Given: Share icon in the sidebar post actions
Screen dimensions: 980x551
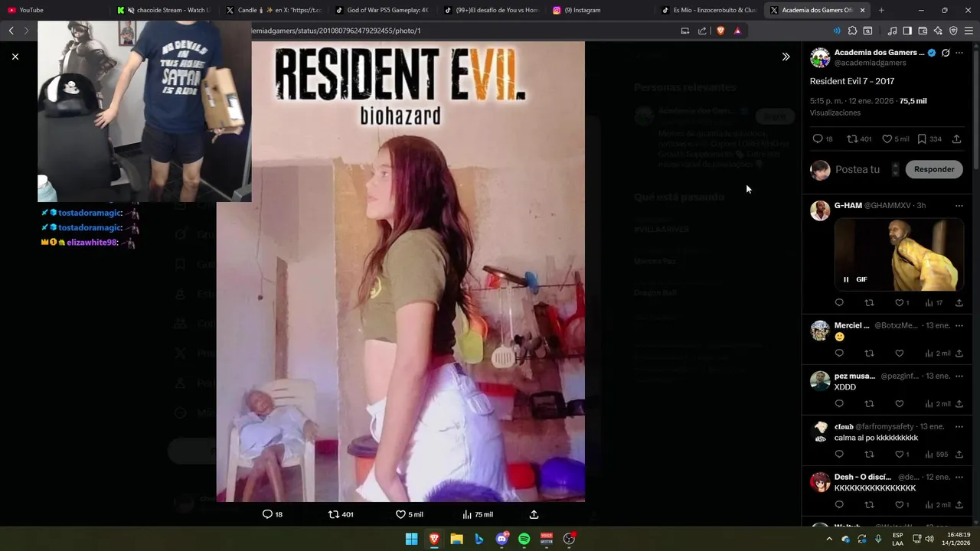Looking at the screenshot, I should click(956, 139).
